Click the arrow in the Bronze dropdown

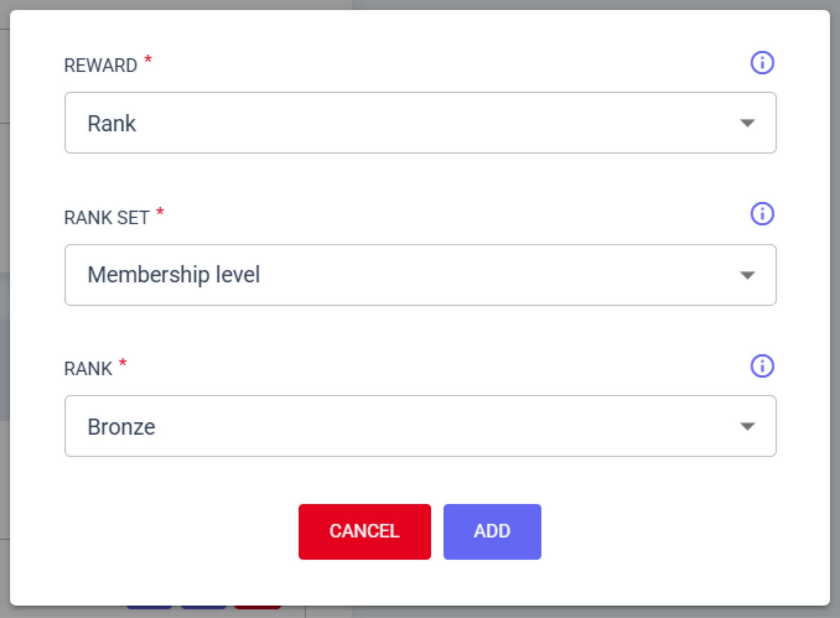(747, 426)
